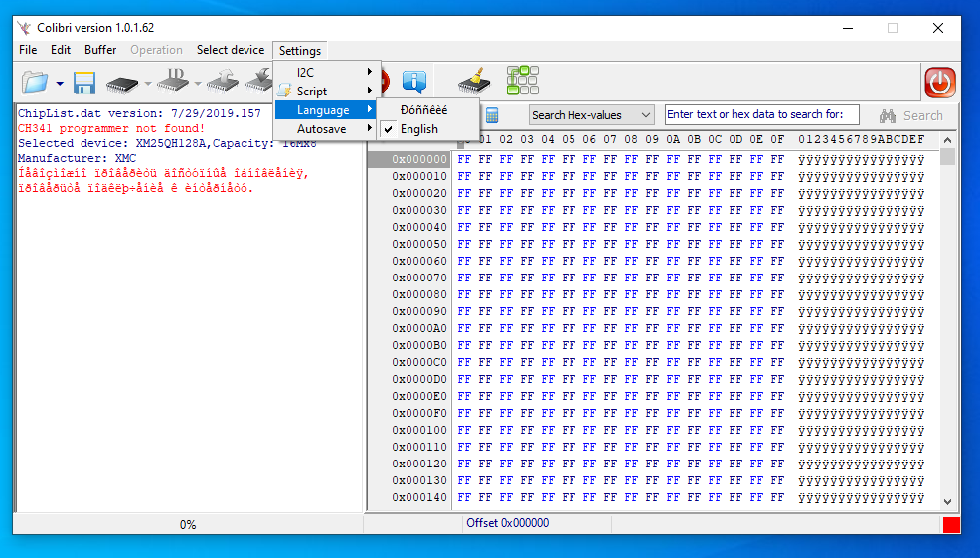Click the blue Info icon
980x558 pixels.
pos(413,83)
